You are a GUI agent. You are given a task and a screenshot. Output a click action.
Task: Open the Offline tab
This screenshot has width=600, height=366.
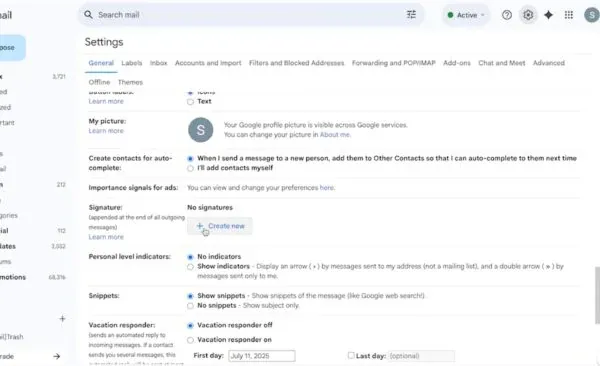[99, 82]
